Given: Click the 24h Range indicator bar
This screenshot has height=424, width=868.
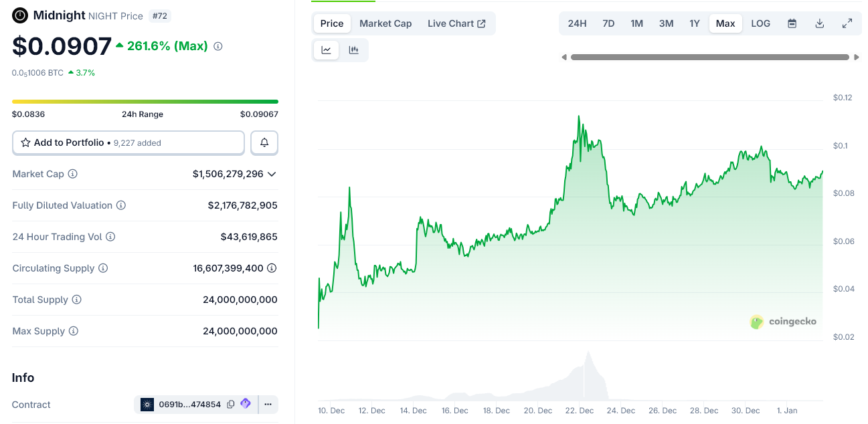Looking at the screenshot, I should click(x=145, y=100).
